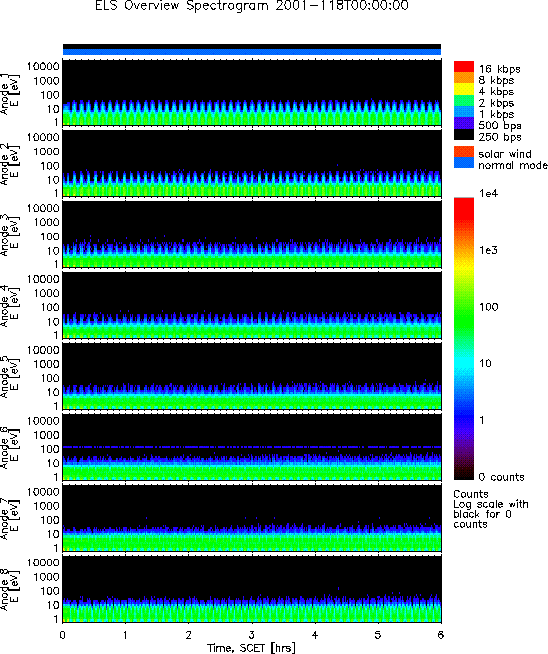This screenshot has width=548, height=654.
Task: Click the 1 kbps blue legend swatch
Action: click(464, 112)
